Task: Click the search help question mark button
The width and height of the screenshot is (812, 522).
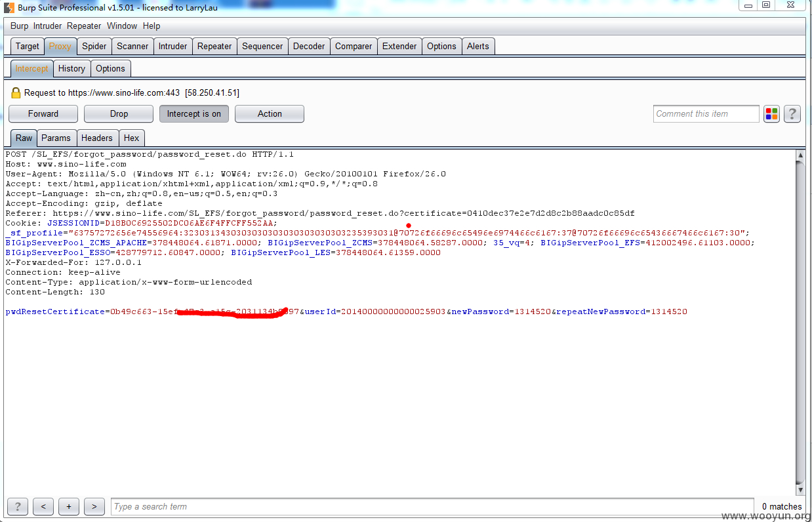Action: click(18, 506)
